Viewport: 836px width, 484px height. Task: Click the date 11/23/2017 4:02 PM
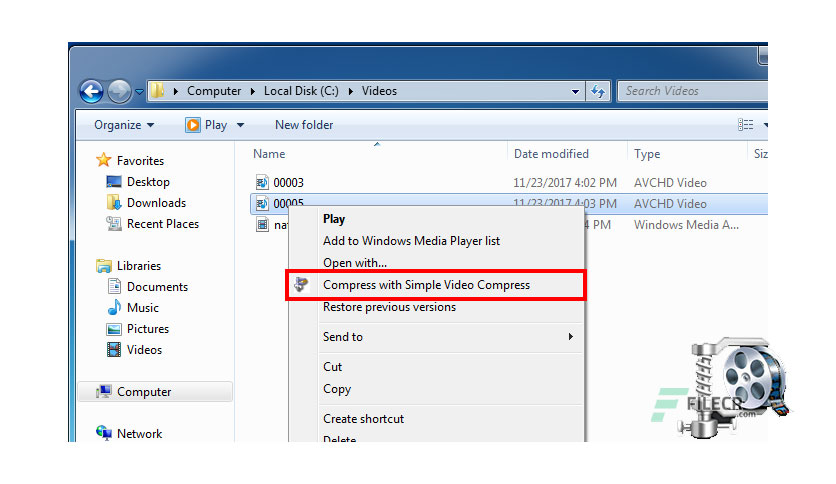coord(565,183)
